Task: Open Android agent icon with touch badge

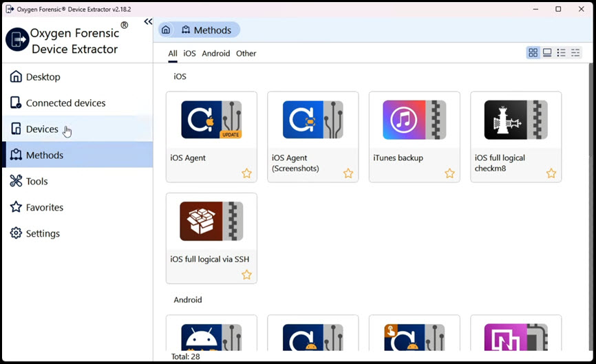Action: tap(414, 337)
